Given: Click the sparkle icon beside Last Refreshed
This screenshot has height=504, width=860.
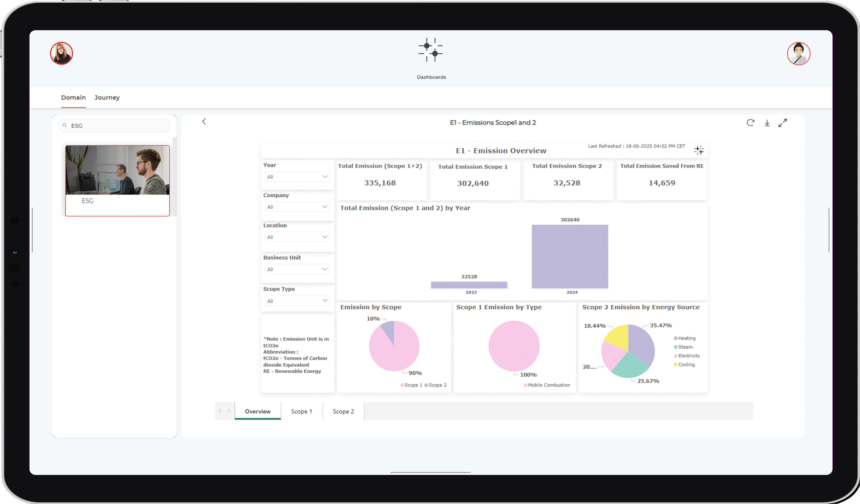Looking at the screenshot, I should pyautogui.click(x=699, y=150).
